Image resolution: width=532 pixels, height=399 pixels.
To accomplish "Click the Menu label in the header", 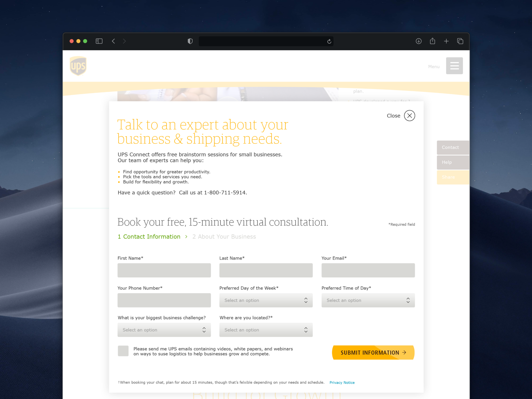I will [x=434, y=67].
